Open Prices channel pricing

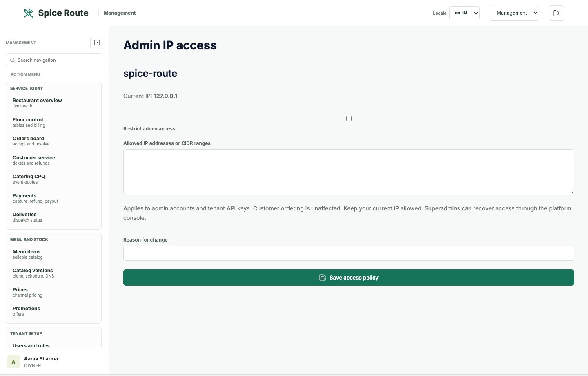(x=53, y=292)
